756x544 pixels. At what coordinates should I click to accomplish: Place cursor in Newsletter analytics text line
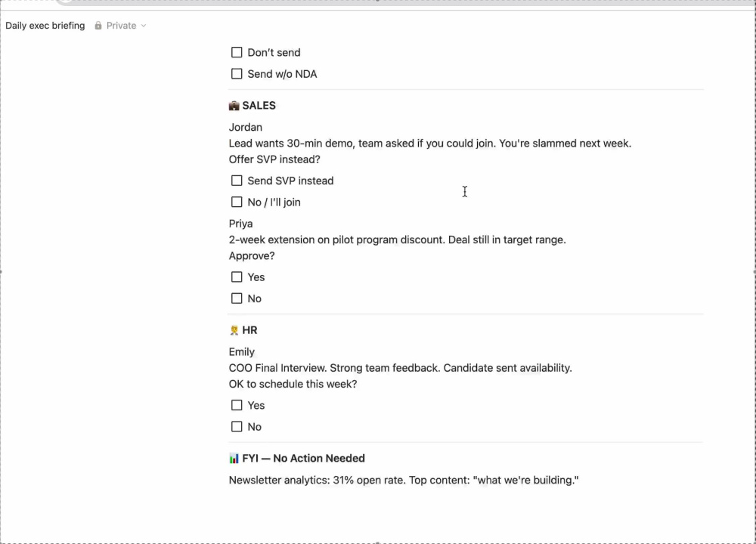[404, 480]
